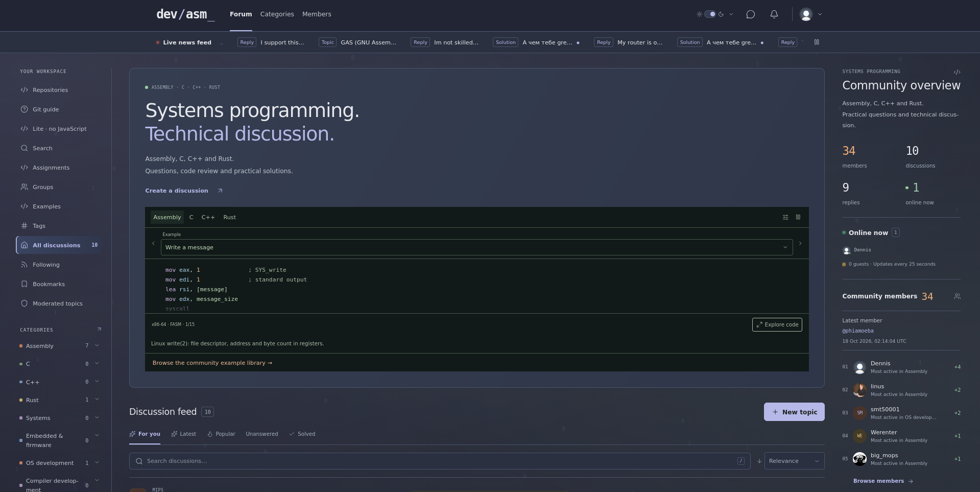Screen dimensions: 980x492
Task: Open the Relevance sort dropdown
Action: 794,461
